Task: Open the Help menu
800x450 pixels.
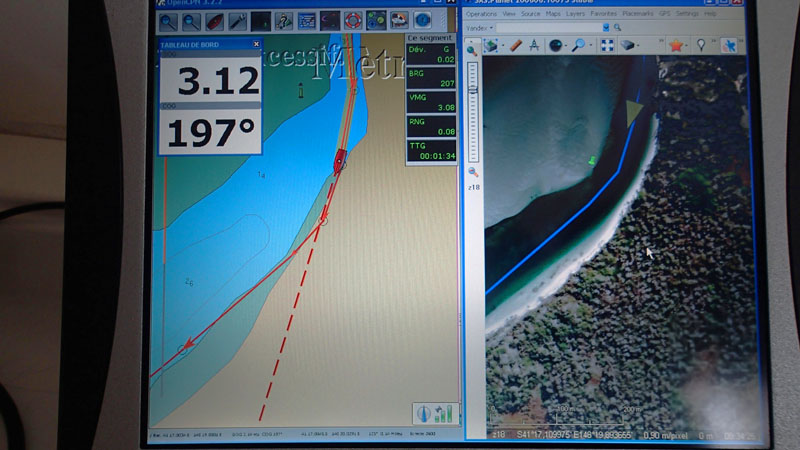Action: click(x=710, y=14)
